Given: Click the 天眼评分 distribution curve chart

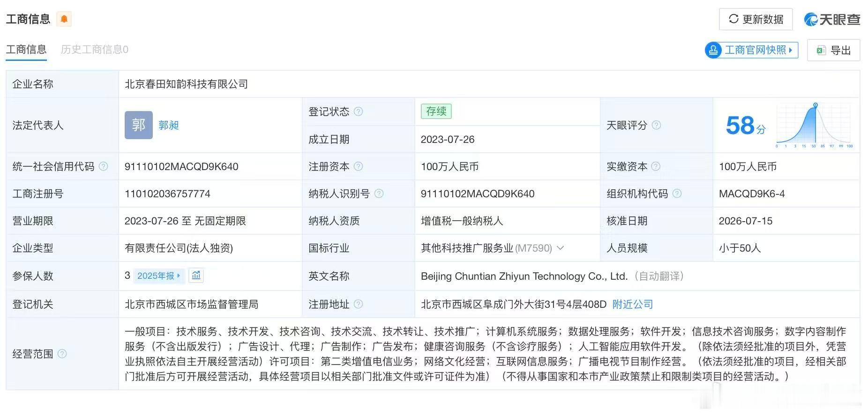Looking at the screenshot, I should click(815, 125).
